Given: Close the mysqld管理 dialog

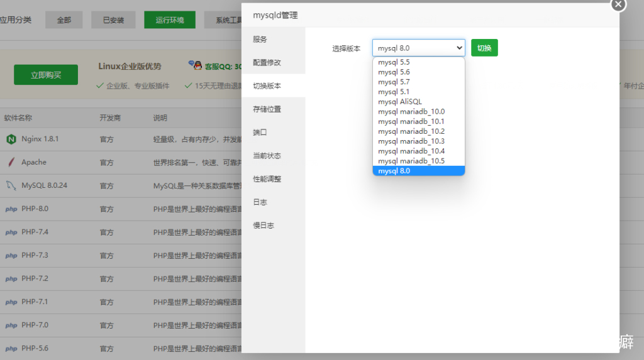Looking at the screenshot, I should click(x=618, y=4).
